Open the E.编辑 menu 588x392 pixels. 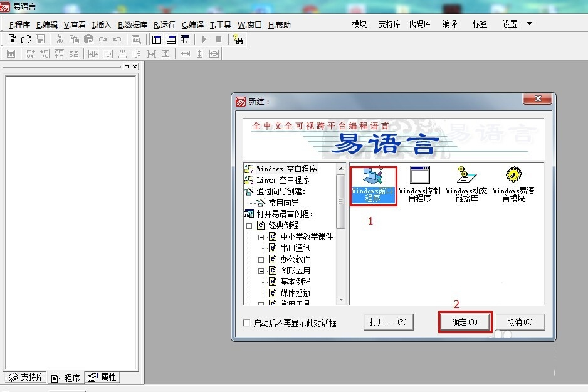click(x=47, y=24)
